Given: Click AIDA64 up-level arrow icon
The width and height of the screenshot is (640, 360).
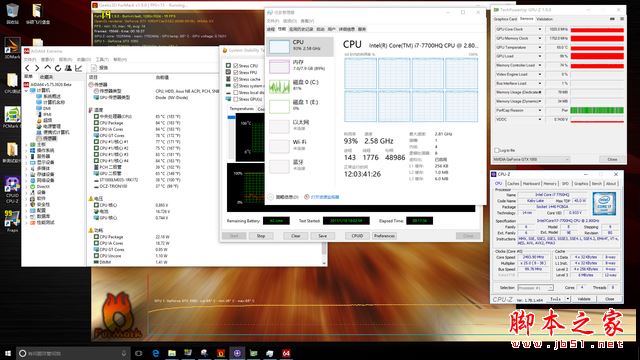Looking at the screenshot, I should (48, 68).
